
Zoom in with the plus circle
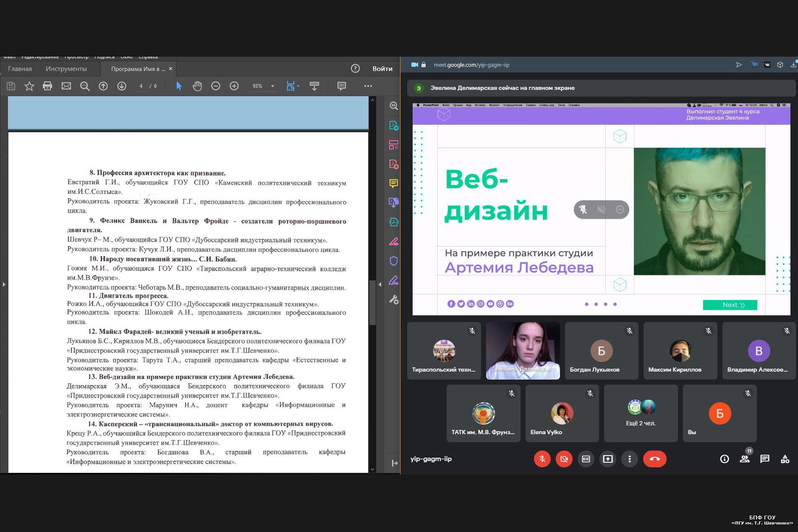tap(234, 86)
